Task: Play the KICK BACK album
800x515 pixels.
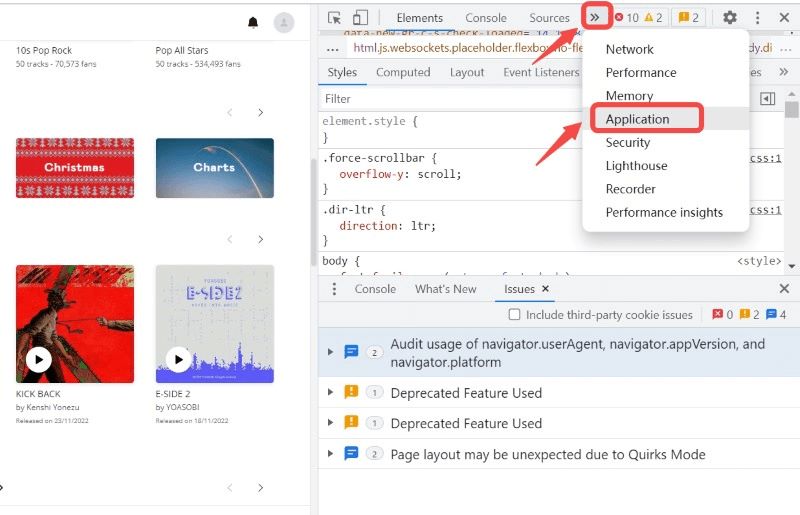Action: point(38,359)
